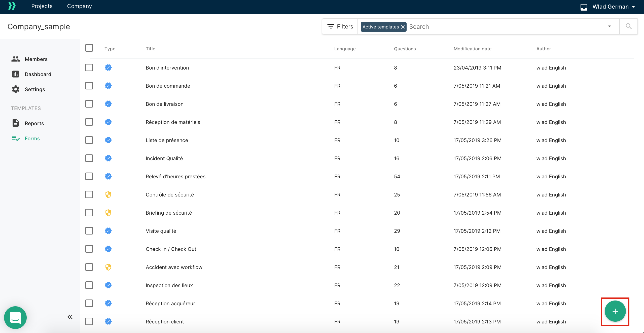The width and height of the screenshot is (644, 333).
Task: Check the box for Bon d'intervention
Action: coord(89,68)
